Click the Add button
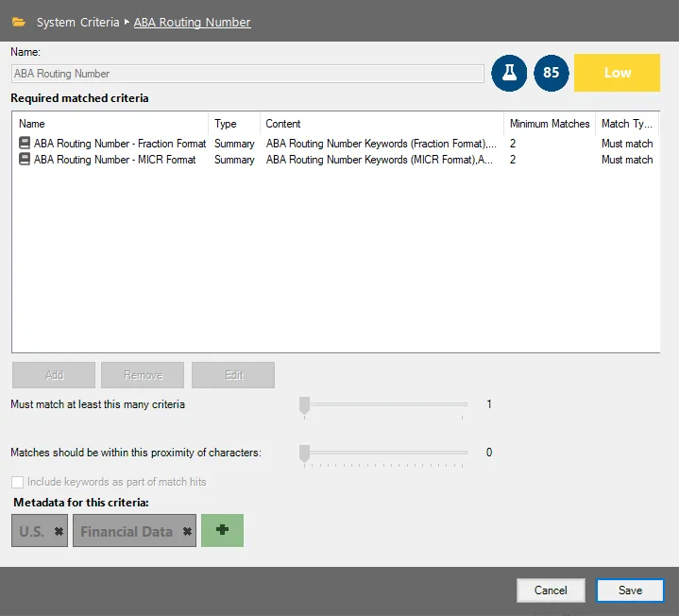Screen dimensions: 679x616 click(x=54, y=375)
